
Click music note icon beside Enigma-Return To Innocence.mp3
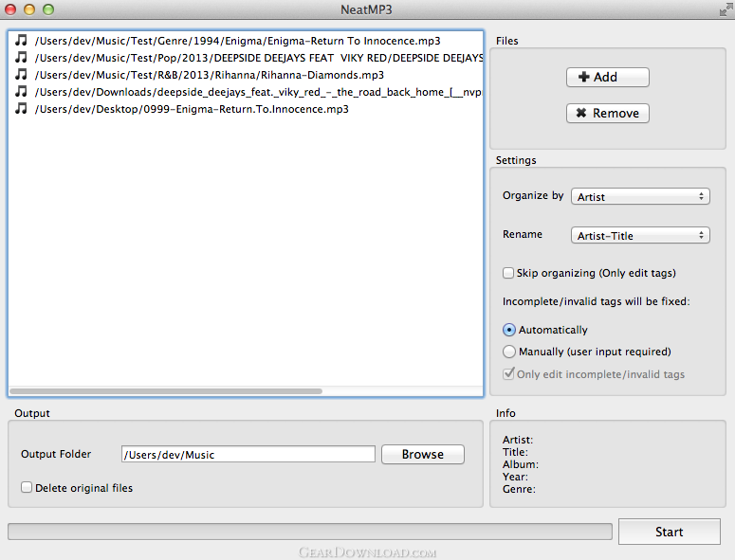[x=21, y=40]
